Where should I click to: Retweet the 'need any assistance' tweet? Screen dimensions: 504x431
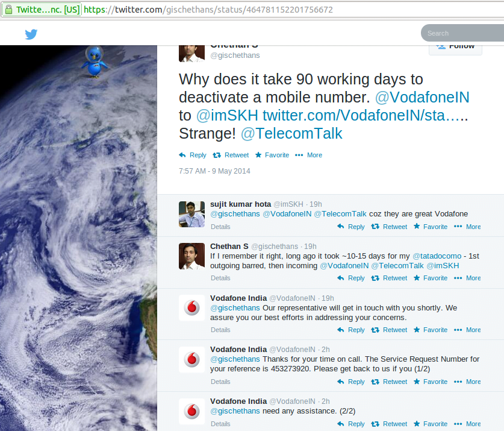[x=389, y=424]
